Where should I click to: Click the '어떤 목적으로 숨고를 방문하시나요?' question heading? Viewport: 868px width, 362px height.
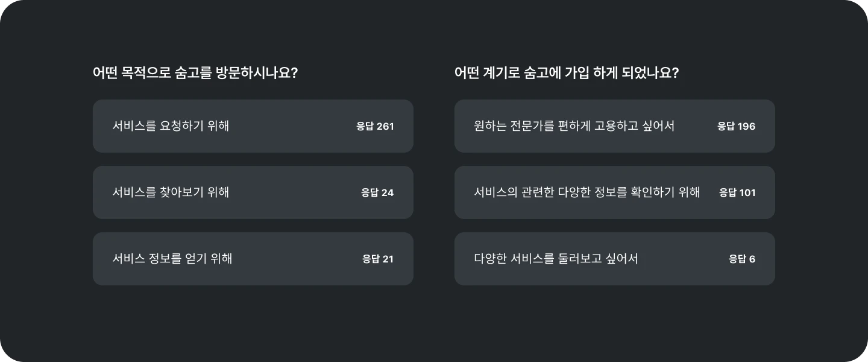click(x=195, y=73)
